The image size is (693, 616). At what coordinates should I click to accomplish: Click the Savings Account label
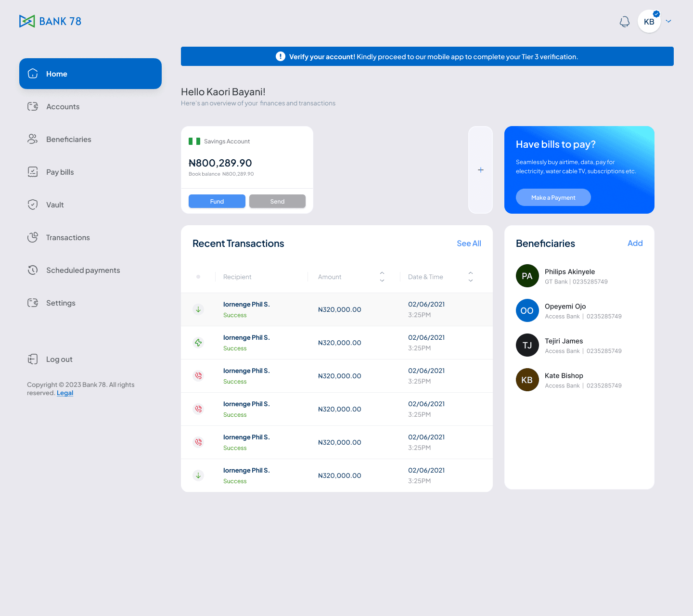point(227,141)
